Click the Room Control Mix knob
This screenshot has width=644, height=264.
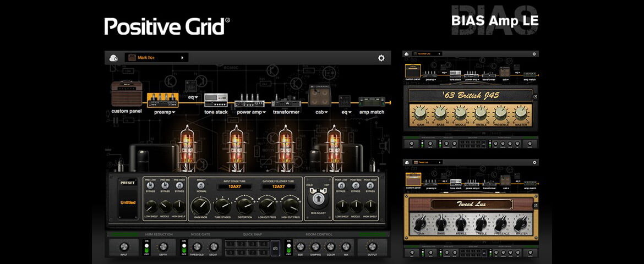pos(346,247)
